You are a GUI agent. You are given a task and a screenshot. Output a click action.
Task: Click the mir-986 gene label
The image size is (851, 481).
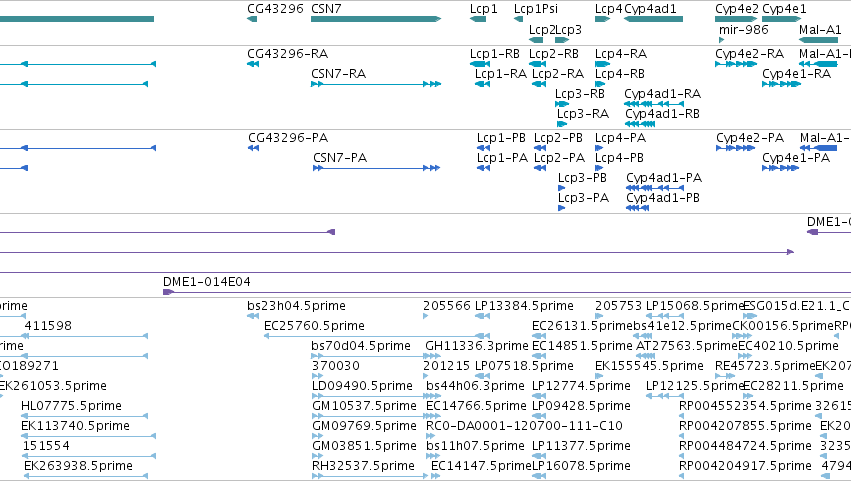[743, 29]
